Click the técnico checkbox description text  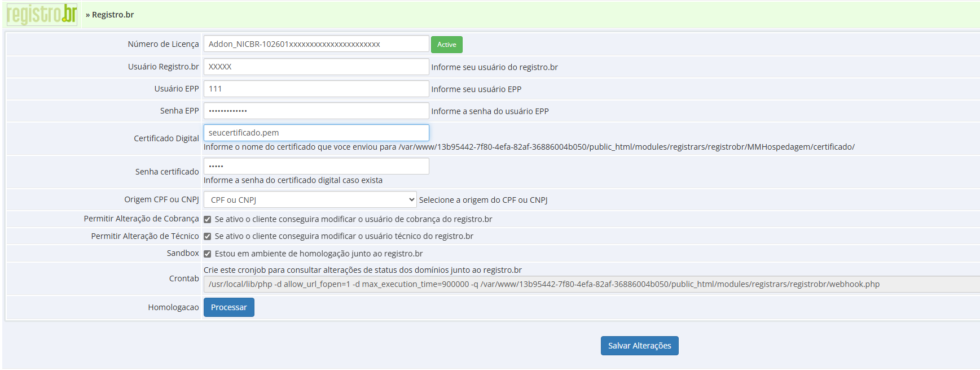344,236
